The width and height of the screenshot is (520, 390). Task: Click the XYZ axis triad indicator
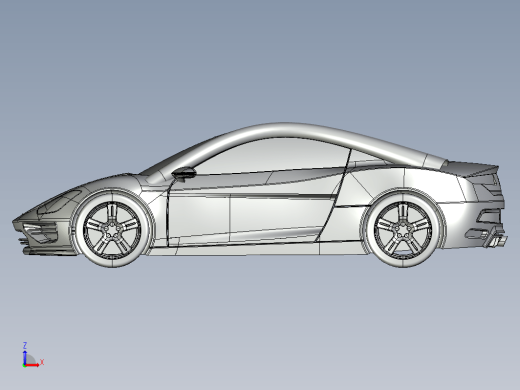point(33,355)
